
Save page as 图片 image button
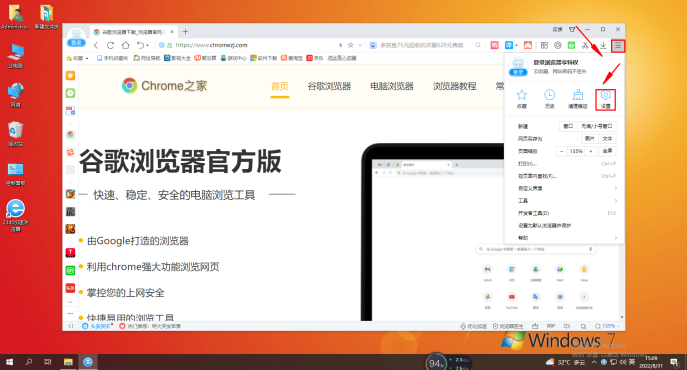click(590, 139)
